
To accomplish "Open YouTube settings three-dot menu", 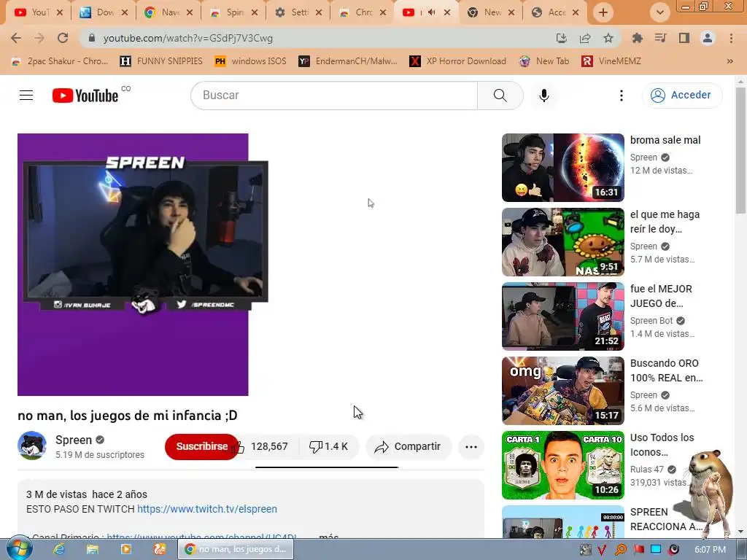I will tap(622, 96).
